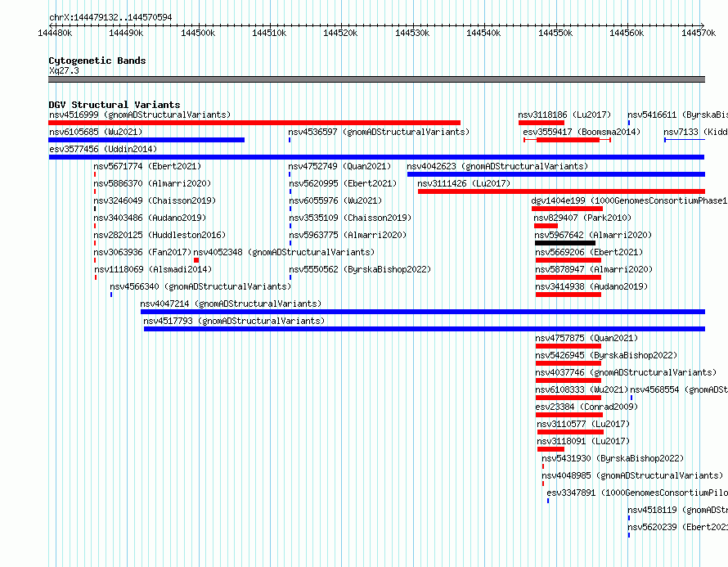
Task: Click nsv3246049 (Chaisson2019) label
Action: [x=155, y=200]
